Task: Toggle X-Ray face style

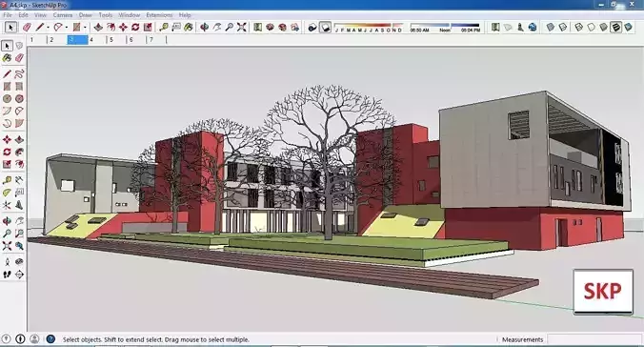Action: tap(551, 27)
